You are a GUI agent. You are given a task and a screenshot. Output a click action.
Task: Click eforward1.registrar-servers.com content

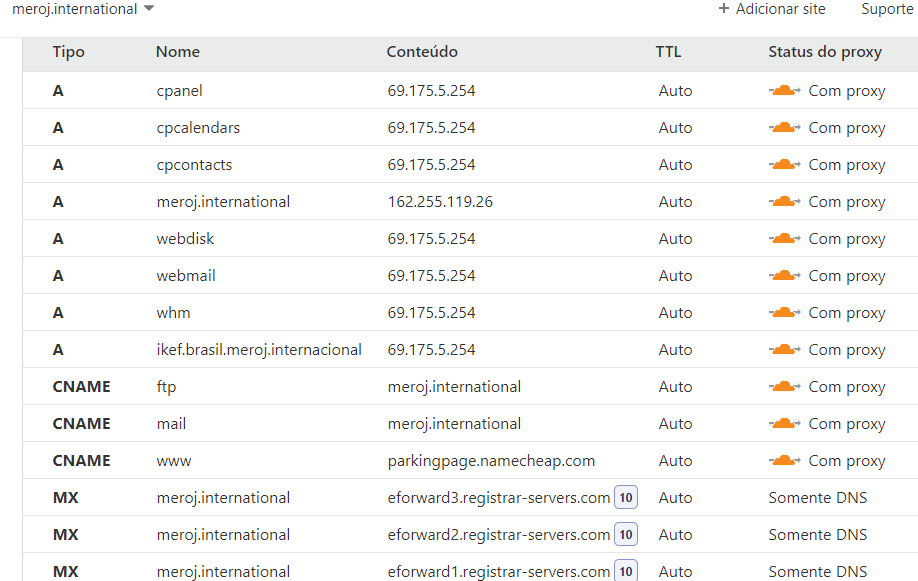coord(499,572)
